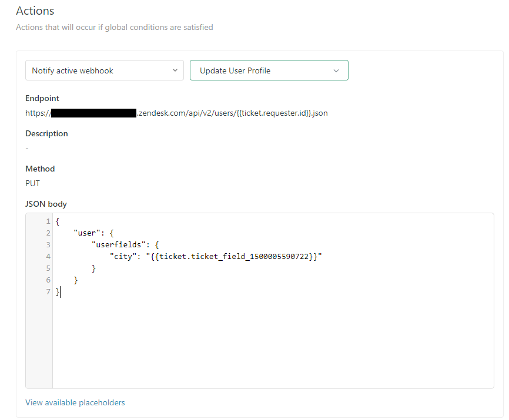
Task: Select line number 1 in the editor gutter
Action: coord(48,221)
